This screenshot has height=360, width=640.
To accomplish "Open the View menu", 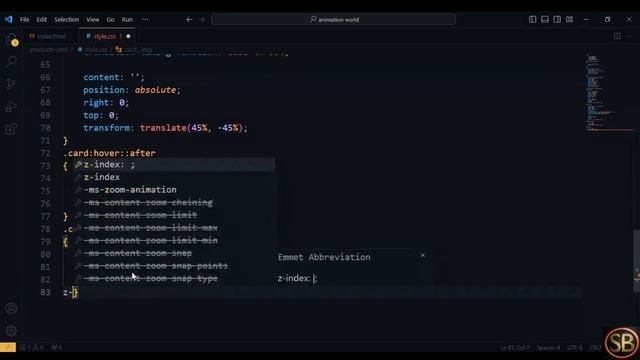I will [93, 19].
